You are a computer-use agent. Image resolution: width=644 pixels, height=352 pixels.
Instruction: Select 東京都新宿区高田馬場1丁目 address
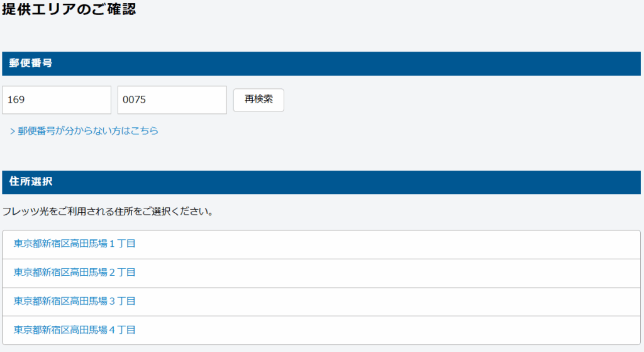321,244
